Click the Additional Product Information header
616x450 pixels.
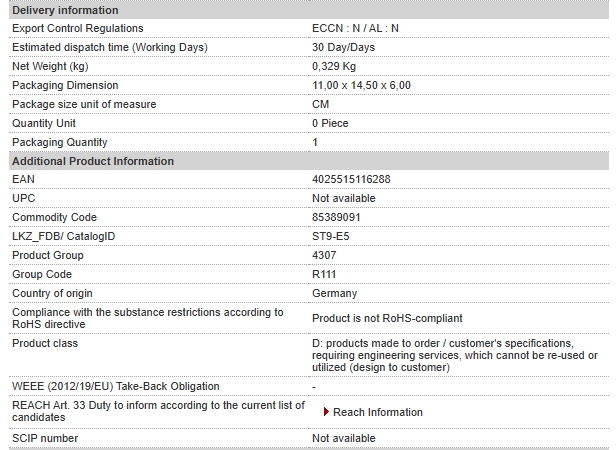pos(309,161)
